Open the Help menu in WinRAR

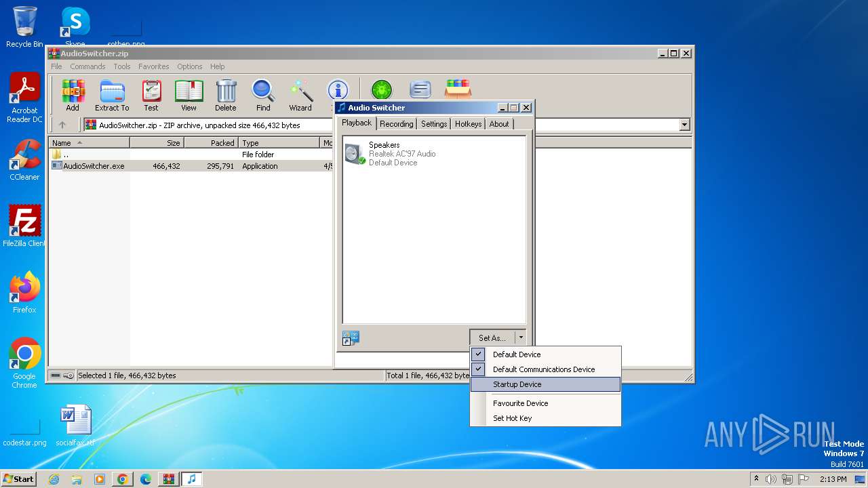(218, 66)
